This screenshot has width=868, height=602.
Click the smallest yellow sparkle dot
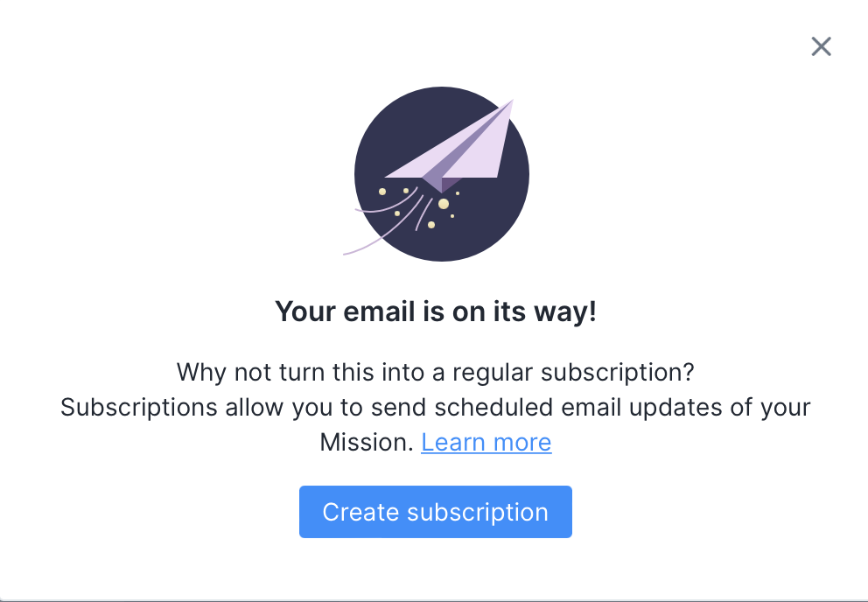[457, 192]
